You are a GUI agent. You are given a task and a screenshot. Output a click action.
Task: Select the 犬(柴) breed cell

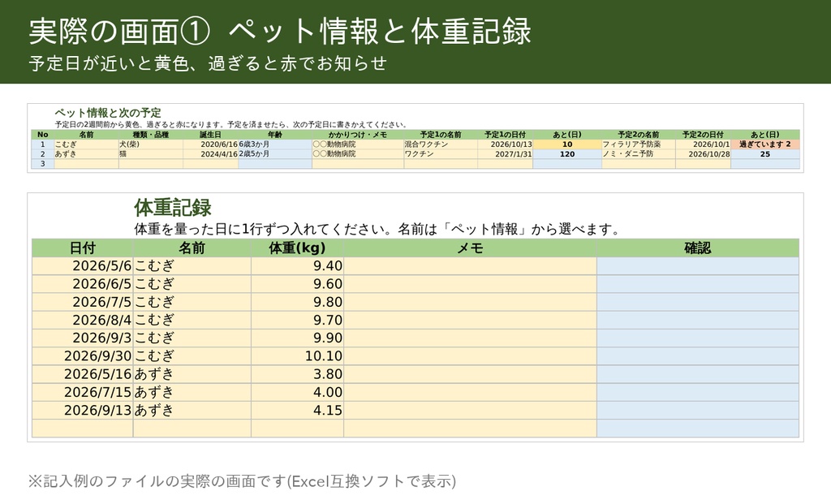150,144
